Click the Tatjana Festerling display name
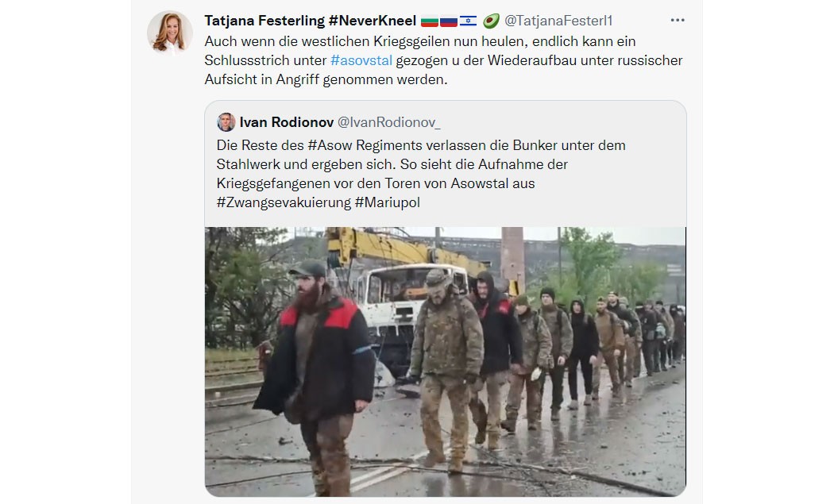The width and height of the screenshot is (834, 504). point(310,21)
